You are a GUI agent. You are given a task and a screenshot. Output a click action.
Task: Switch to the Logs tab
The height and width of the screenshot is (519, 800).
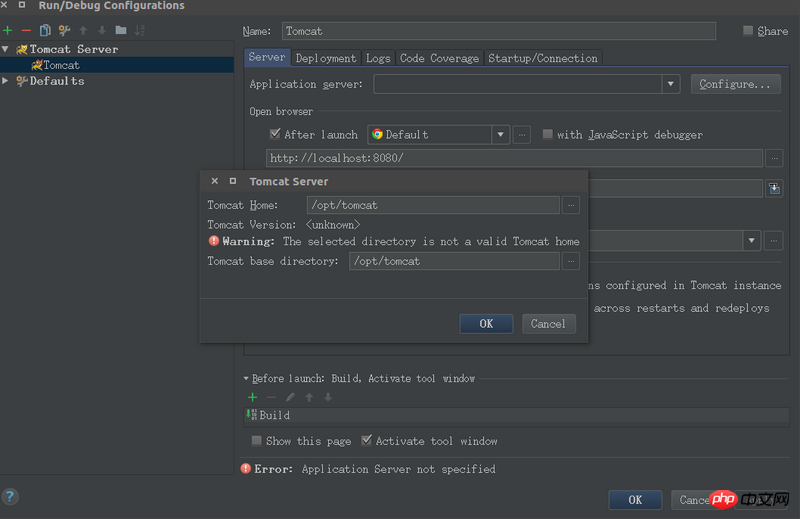378,58
